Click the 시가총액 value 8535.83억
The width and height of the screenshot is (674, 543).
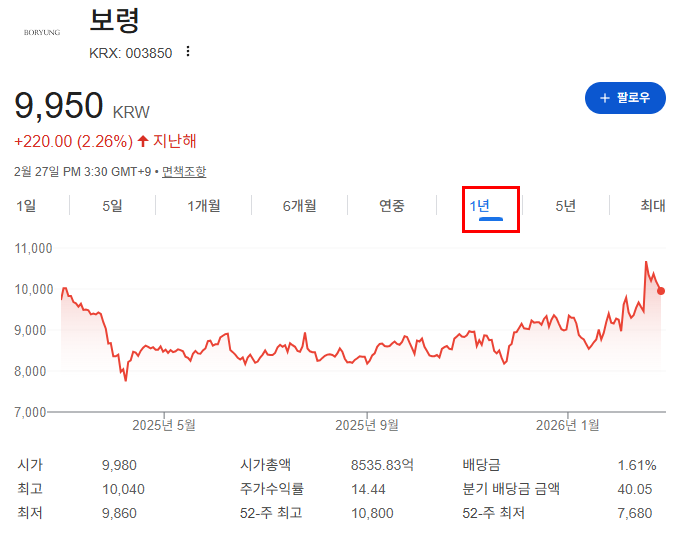382,465
